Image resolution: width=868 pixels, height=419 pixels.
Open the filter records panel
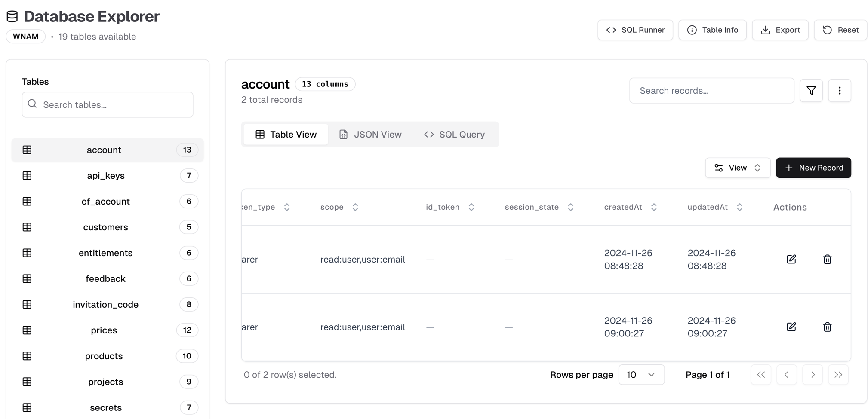coord(811,90)
